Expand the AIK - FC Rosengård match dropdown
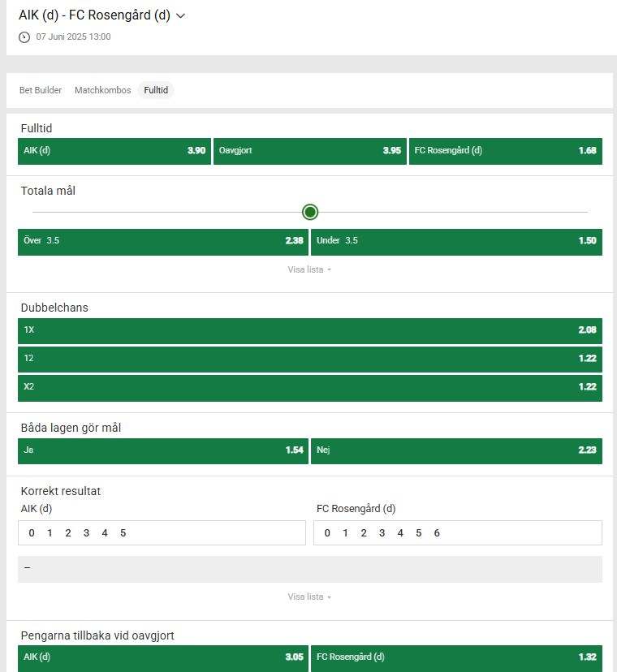Viewport: 617px width, 672px height. coord(180,15)
